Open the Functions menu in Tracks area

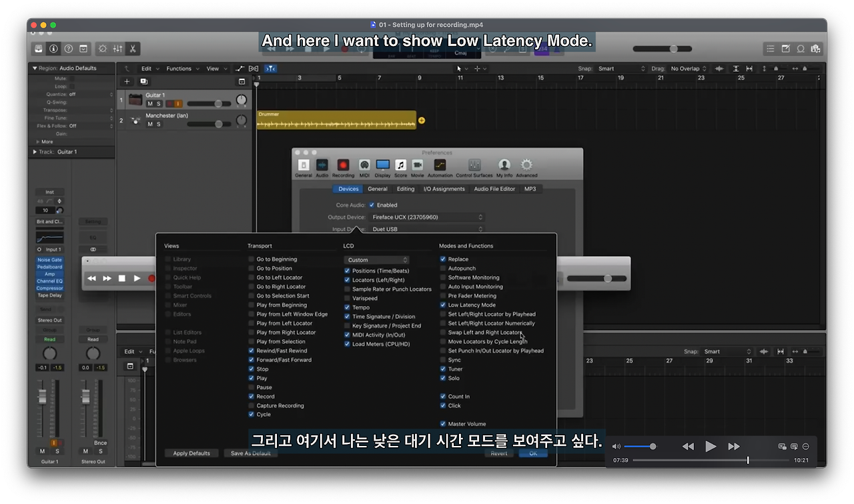(181, 69)
